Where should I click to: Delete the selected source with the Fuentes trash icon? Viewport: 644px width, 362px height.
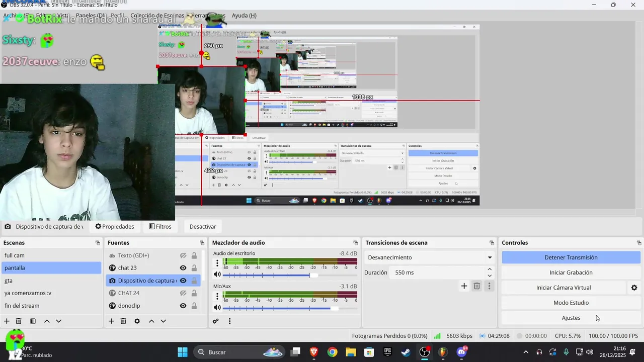point(123,321)
